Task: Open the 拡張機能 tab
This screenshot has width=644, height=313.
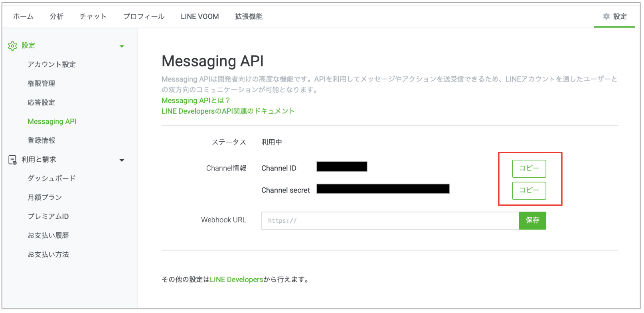Action: tap(249, 16)
